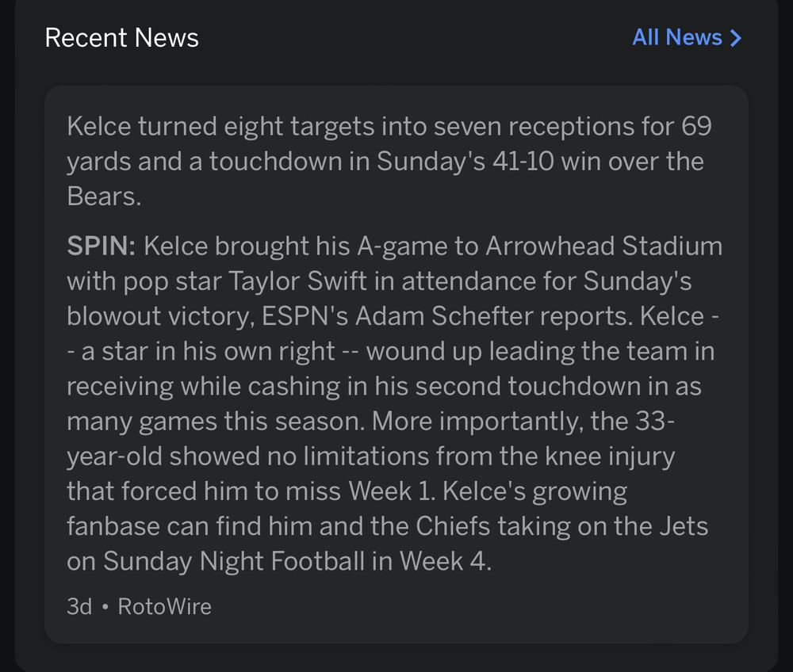
Task: Select the RotoWire source label
Action: 164,606
